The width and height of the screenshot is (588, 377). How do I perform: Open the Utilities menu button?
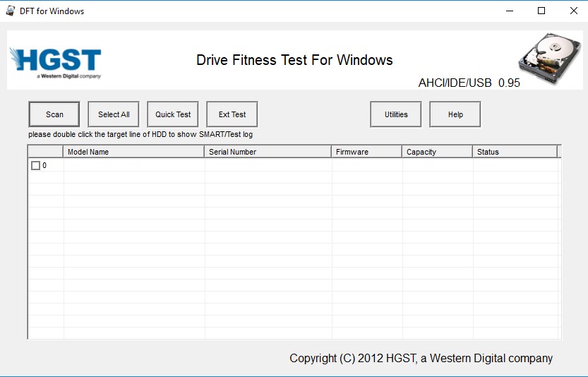tap(396, 114)
